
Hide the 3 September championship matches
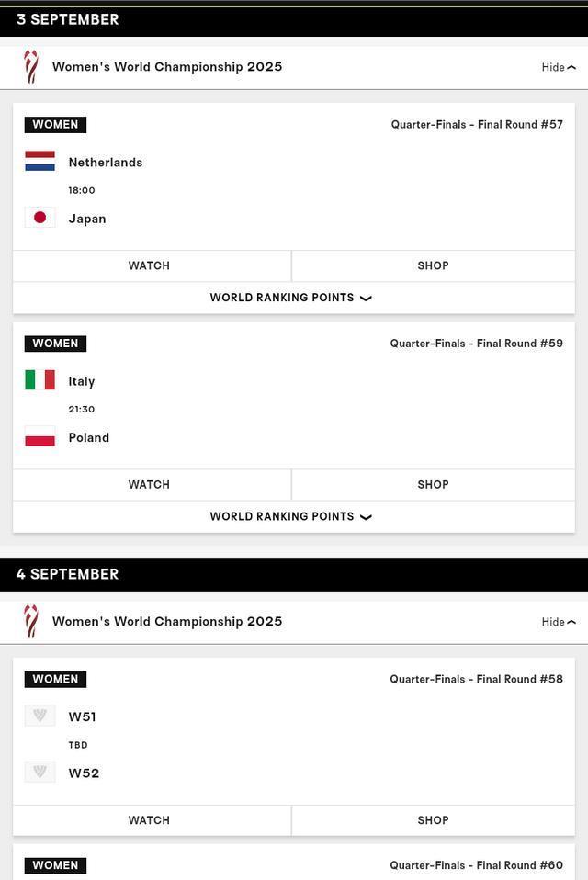tap(559, 67)
